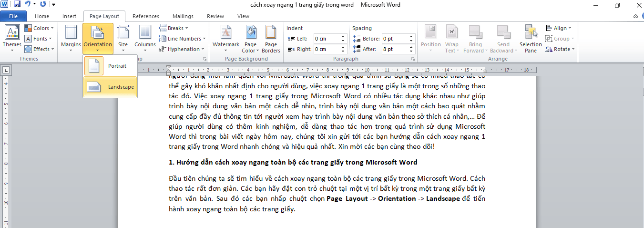Open the Hyphenation dropdown
The height and width of the screenshot is (228, 644).
[x=182, y=49]
